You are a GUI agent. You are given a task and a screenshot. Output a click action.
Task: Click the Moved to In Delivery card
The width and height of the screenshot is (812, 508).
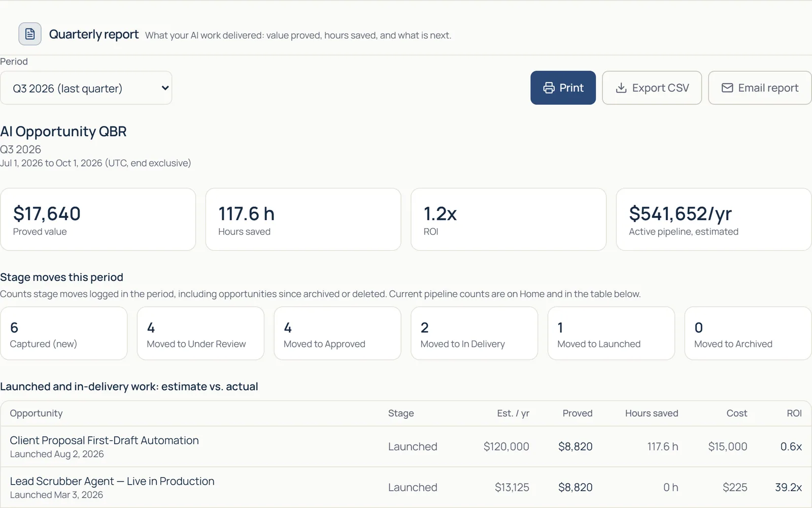474,333
